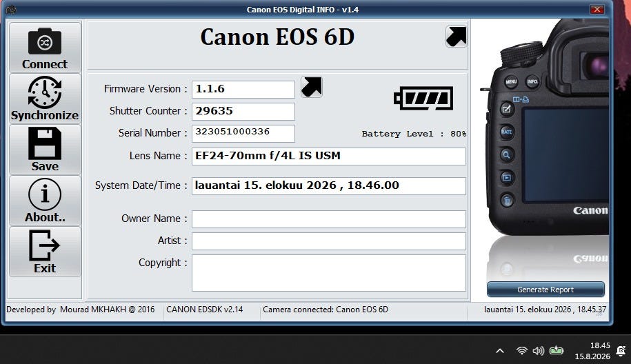631x364 pixels.
Task: Click 'Battery Level : 80%' text
Action: click(x=414, y=134)
